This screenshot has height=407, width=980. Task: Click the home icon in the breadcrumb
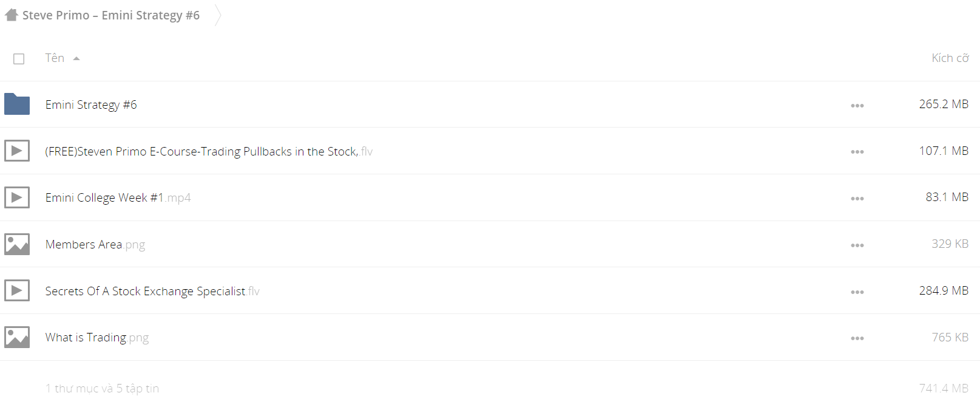(x=12, y=15)
